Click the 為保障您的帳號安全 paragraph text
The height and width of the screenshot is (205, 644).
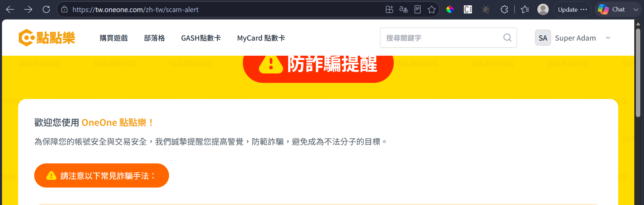[x=211, y=142]
